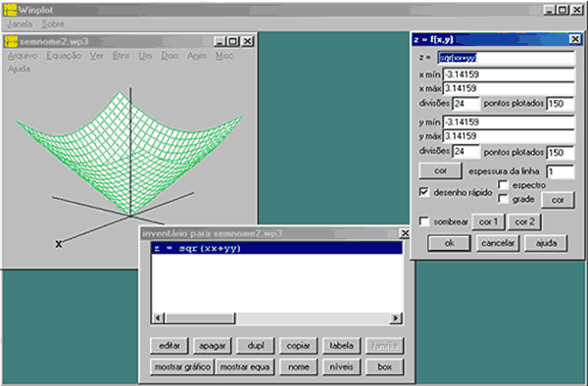
Task: Click the semnome2.wp3 window icon
Action: click(11, 41)
